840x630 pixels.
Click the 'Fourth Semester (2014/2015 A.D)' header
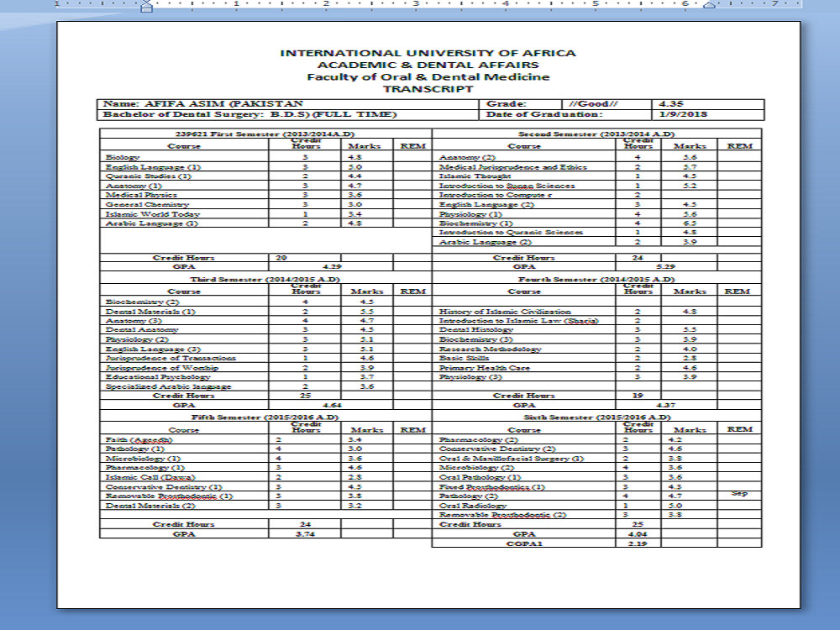coord(596,279)
